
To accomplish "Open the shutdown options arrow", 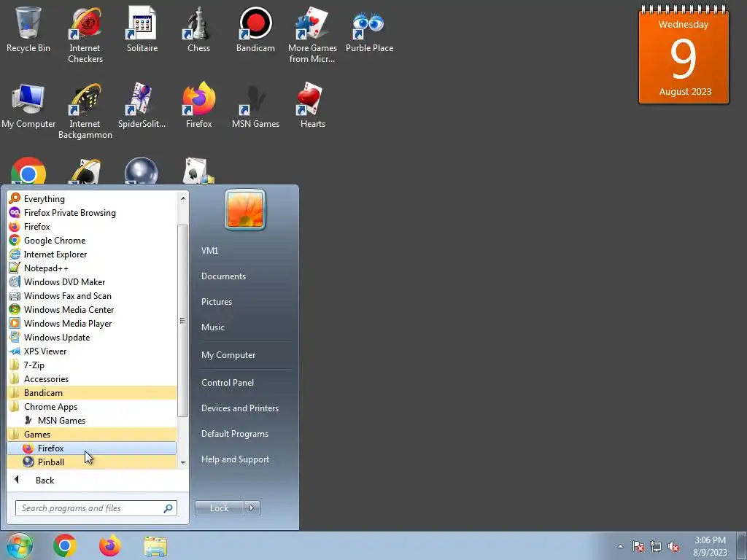I will 252,508.
